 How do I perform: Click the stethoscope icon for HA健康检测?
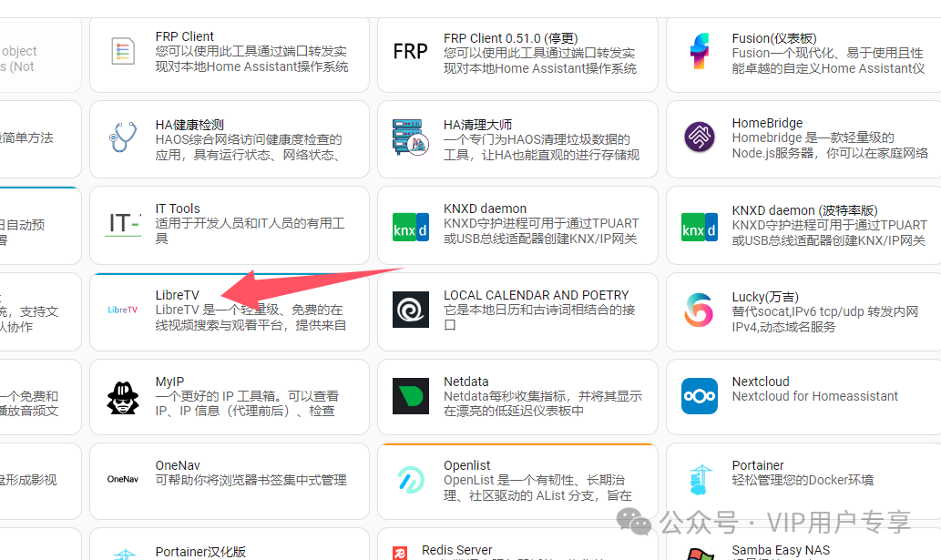[x=122, y=137]
